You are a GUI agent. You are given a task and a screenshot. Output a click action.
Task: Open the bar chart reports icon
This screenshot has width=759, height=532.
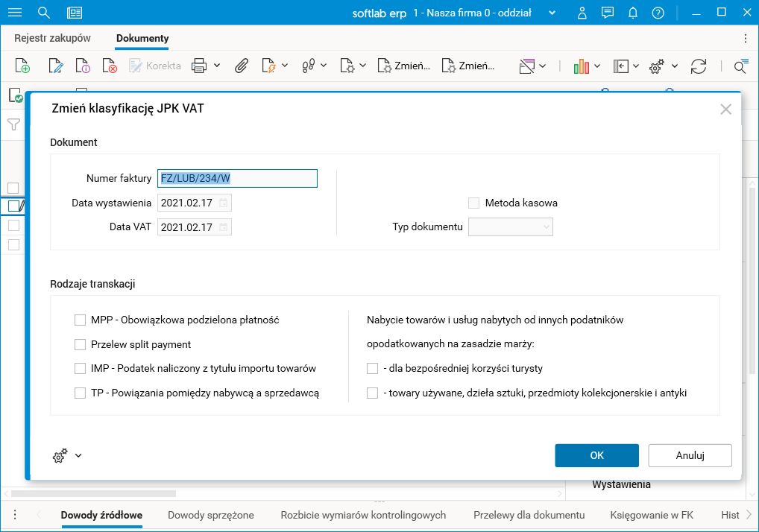point(582,66)
